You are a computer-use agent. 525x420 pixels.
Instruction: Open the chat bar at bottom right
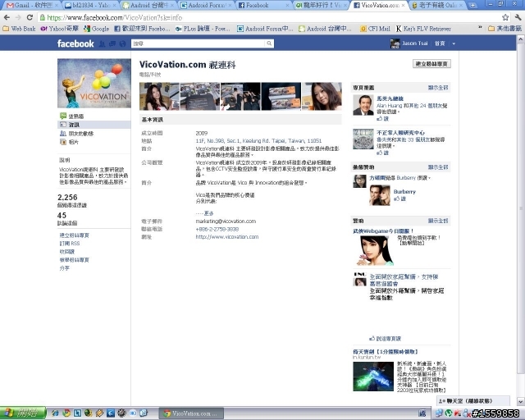click(x=472, y=401)
